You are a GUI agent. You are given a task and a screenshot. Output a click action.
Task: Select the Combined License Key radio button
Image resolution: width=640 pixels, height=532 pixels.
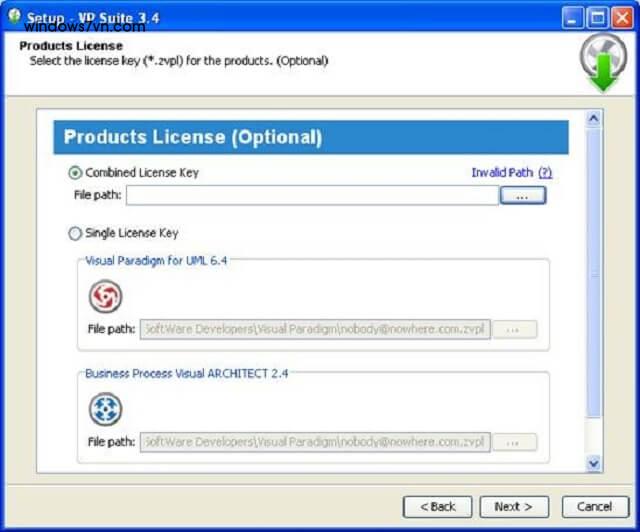pos(75,173)
